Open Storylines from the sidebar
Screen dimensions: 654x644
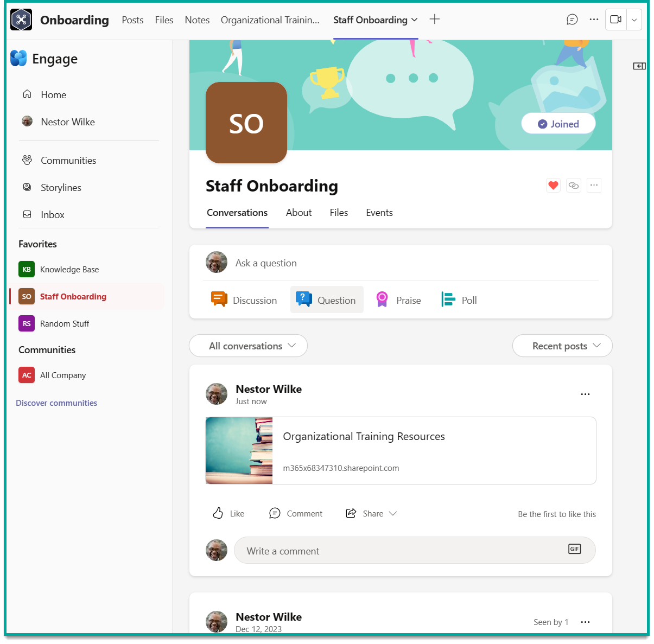click(61, 187)
